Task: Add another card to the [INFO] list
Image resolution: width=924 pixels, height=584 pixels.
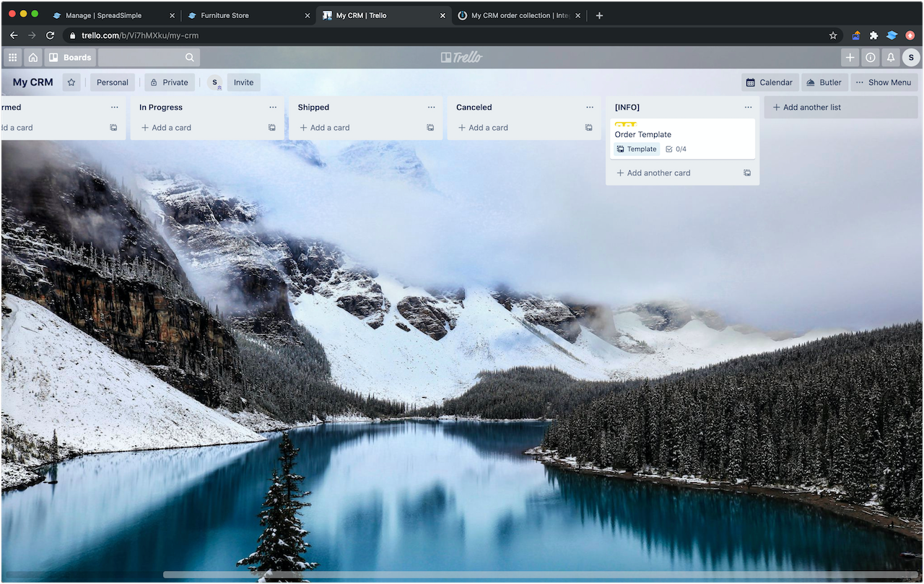Action: (653, 173)
